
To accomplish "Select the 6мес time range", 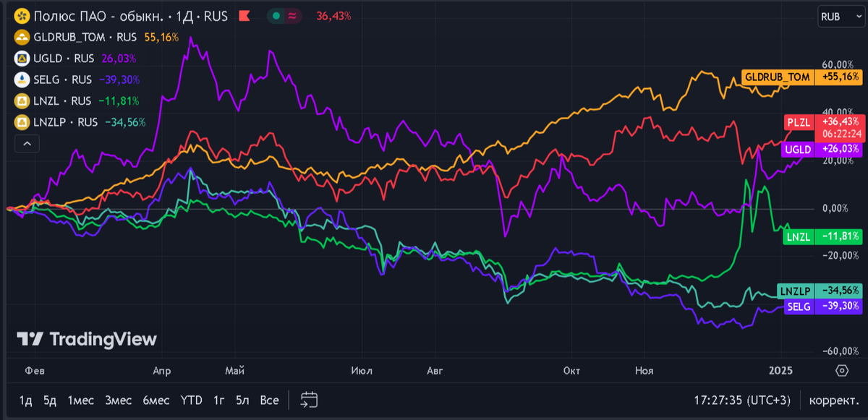I will [x=156, y=400].
